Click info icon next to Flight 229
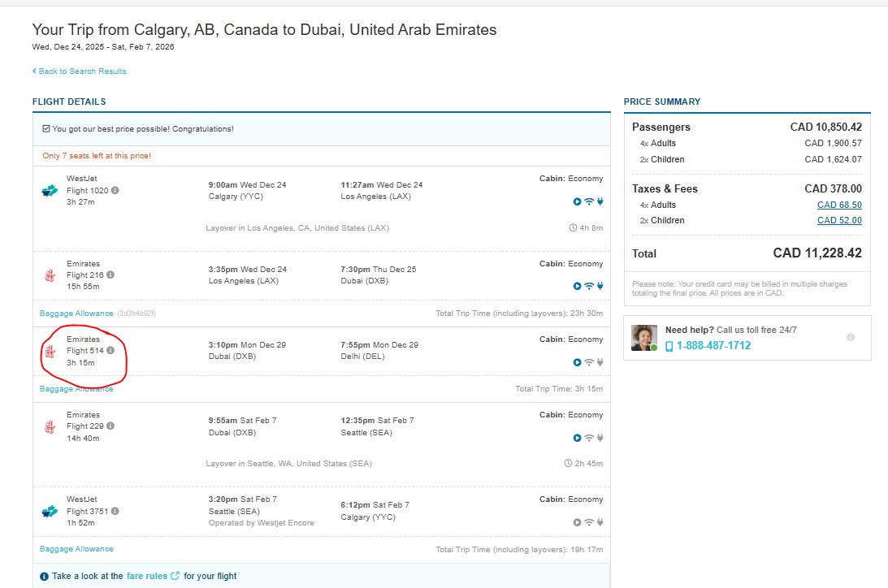Viewport: 888px width, 588px height. coord(110,426)
